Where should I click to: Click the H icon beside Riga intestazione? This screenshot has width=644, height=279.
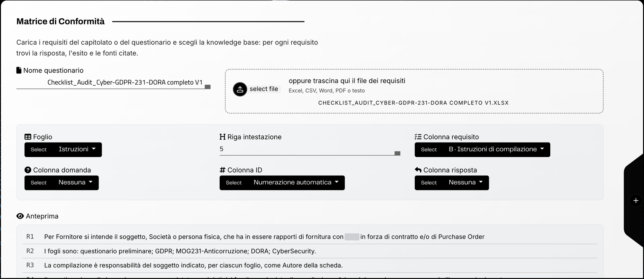pyautogui.click(x=223, y=137)
